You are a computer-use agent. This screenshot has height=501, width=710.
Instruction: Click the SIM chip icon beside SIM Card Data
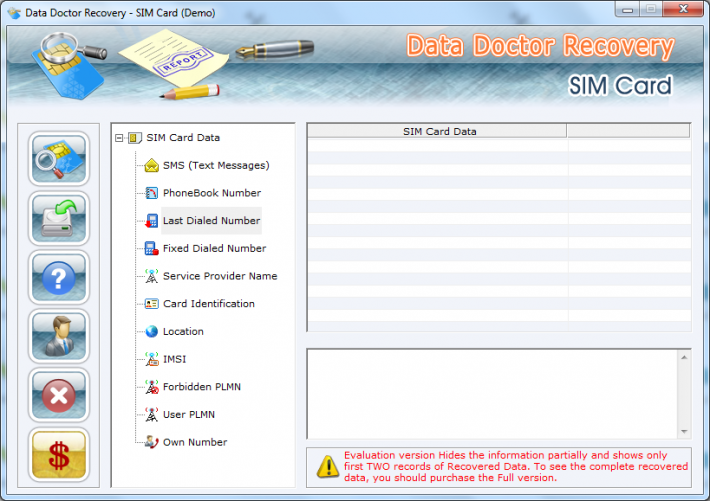(134, 138)
